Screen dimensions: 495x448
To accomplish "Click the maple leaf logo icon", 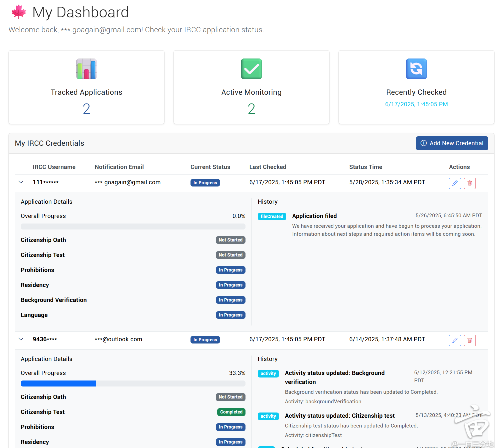I will (x=19, y=12).
